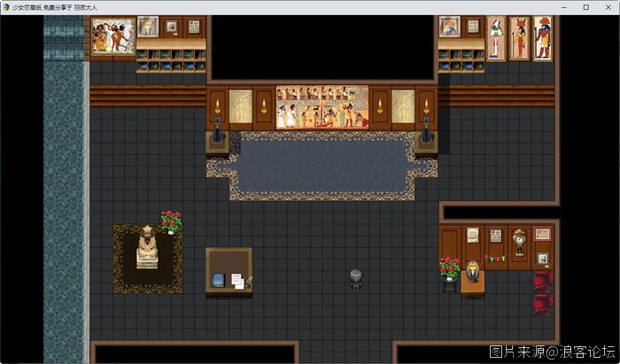
Task: Click the game's app icon in title bar
Action: 6,7
